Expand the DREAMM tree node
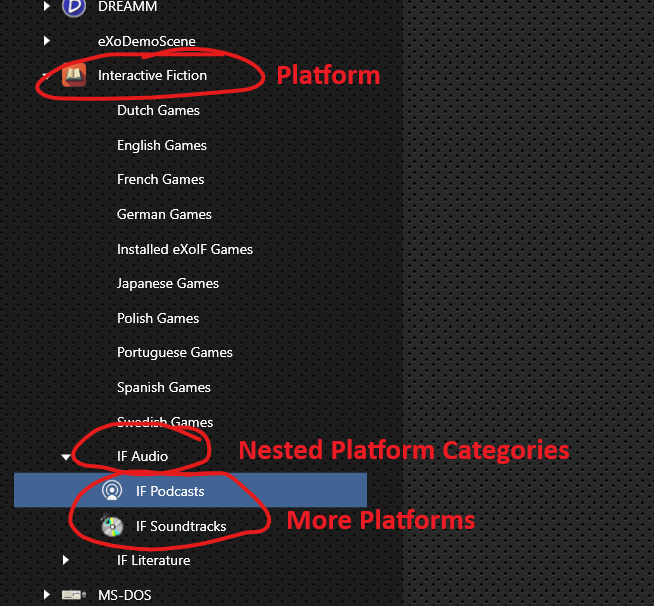Image resolution: width=654 pixels, height=606 pixels. tap(47, 7)
